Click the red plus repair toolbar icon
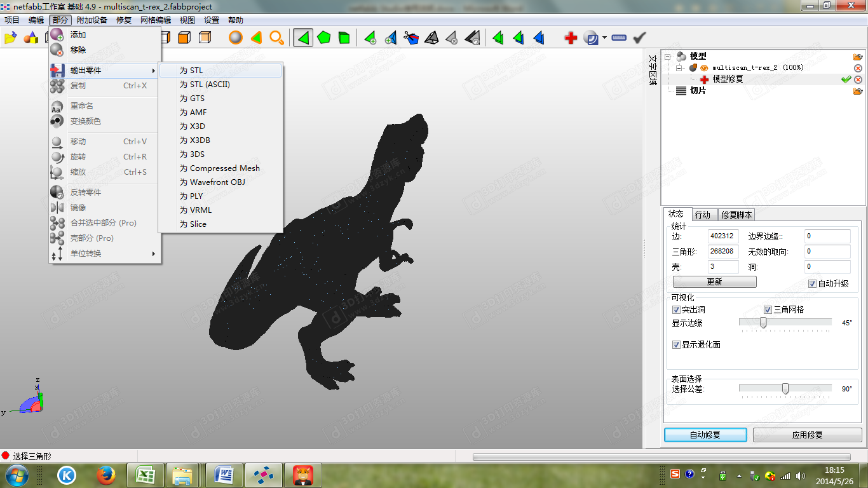The image size is (868, 488). click(571, 37)
